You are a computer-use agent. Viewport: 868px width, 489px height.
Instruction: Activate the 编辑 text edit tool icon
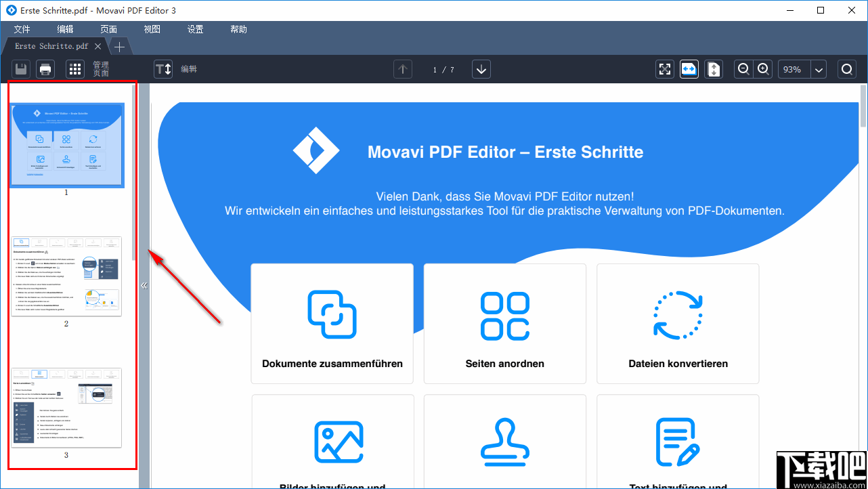[x=162, y=68]
